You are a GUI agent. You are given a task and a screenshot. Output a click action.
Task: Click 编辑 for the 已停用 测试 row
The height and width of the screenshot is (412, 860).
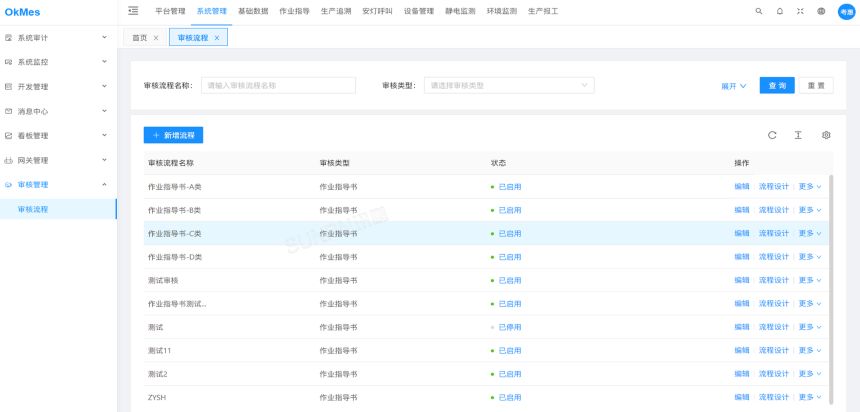pyautogui.click(x=742, y=327)
